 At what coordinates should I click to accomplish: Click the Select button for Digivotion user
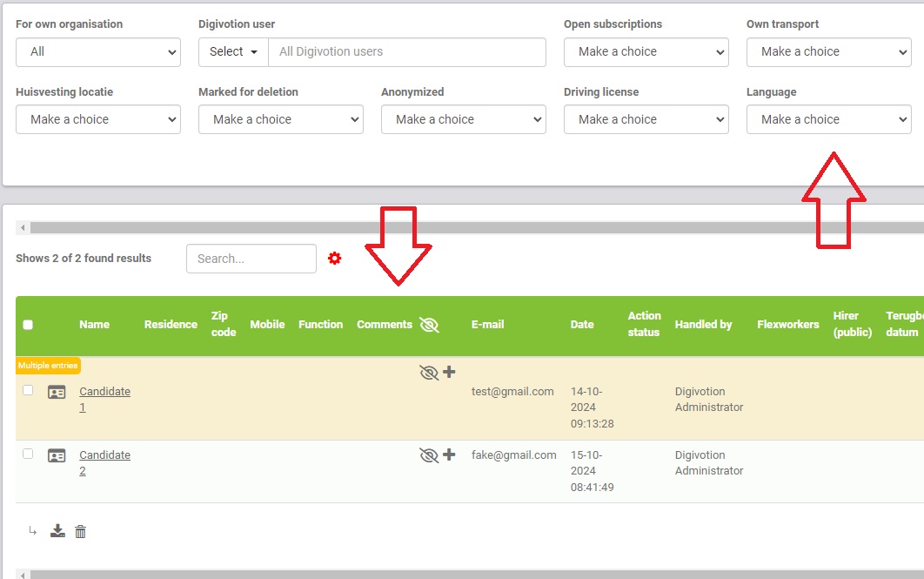pyautogui.click(x=233, y=51)
